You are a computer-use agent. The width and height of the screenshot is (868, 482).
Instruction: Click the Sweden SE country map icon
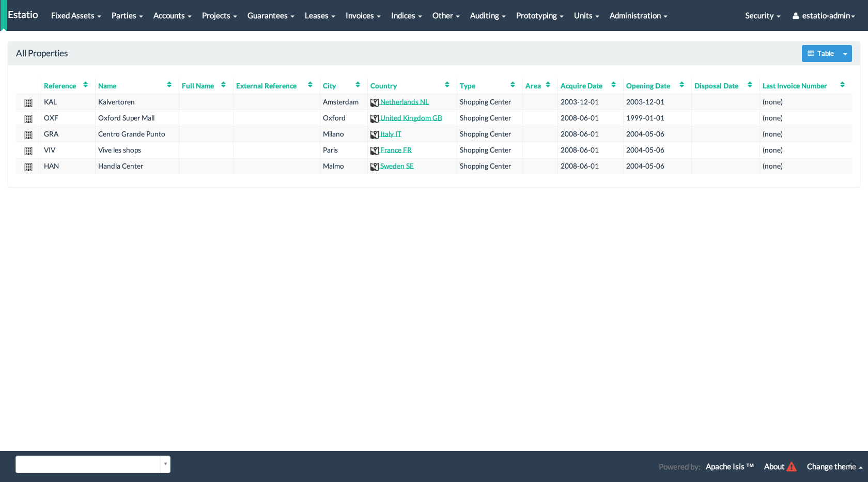tap(375, 167)
